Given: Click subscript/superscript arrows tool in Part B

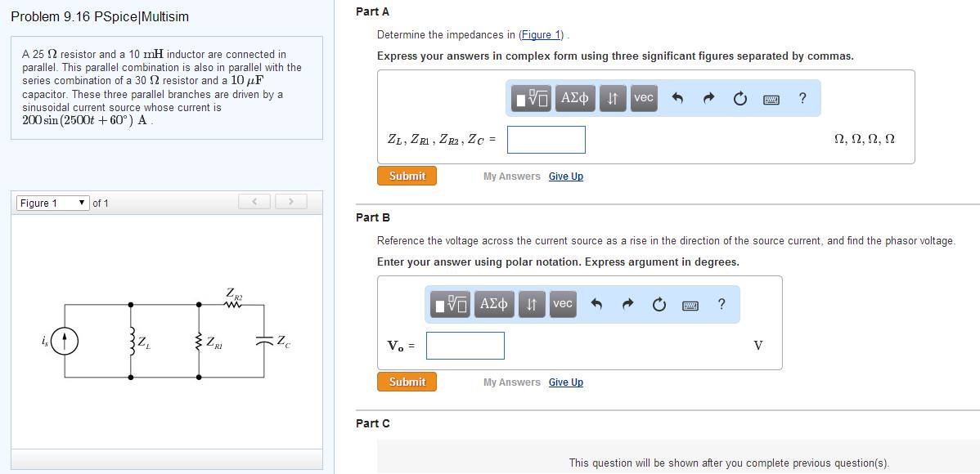Looking at the screenshot, I should 532,304.
